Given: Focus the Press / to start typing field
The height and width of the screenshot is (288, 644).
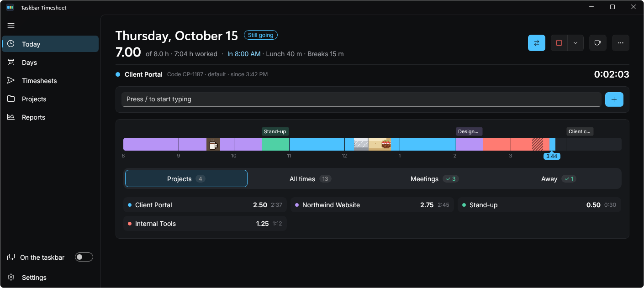Looking at the screenshot, I should point(361,99).
